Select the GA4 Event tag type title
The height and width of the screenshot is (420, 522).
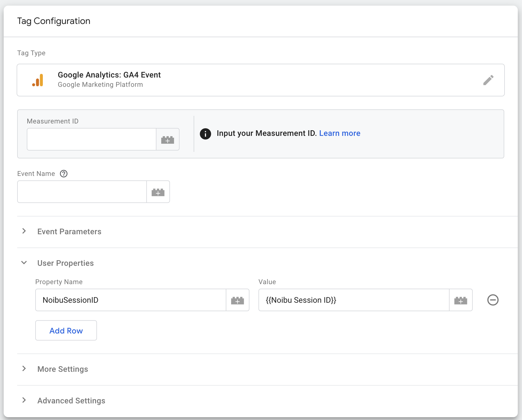[x=109, y=75]
